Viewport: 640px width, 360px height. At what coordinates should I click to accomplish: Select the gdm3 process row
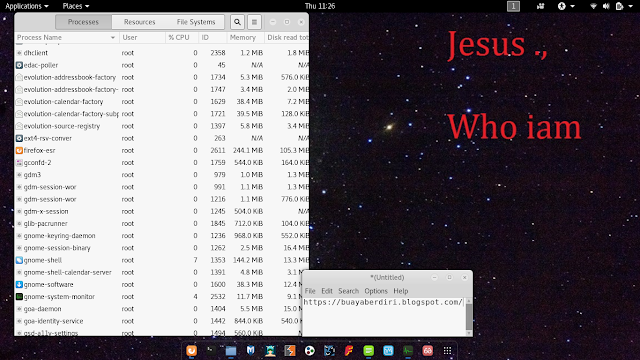click(162, 175)
